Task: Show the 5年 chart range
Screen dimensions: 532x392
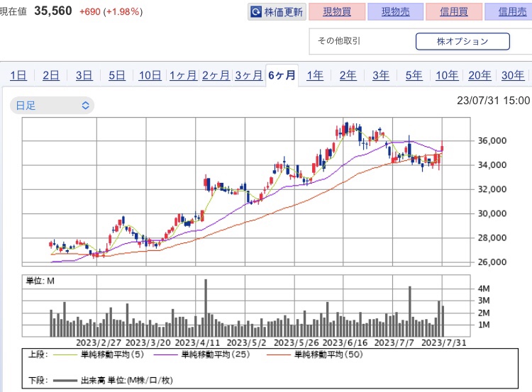Action: [414, 76]
